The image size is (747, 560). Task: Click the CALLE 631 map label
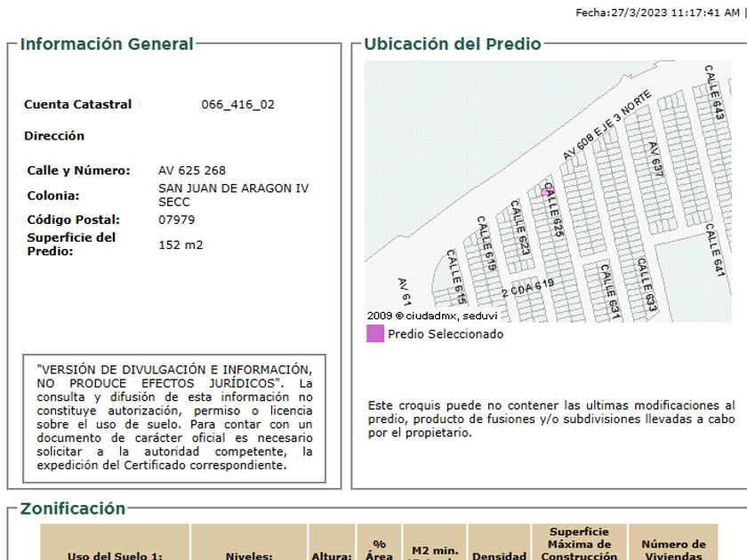pos(609,291)
